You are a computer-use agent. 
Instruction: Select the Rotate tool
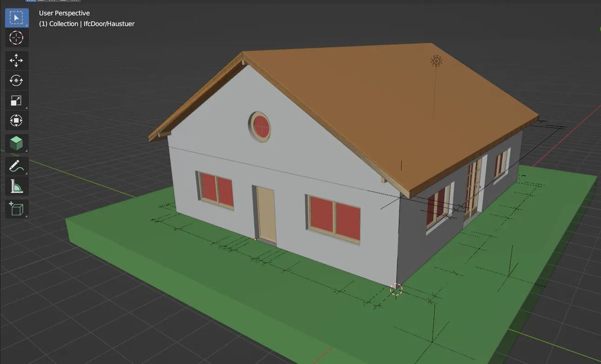pos(17,81)
